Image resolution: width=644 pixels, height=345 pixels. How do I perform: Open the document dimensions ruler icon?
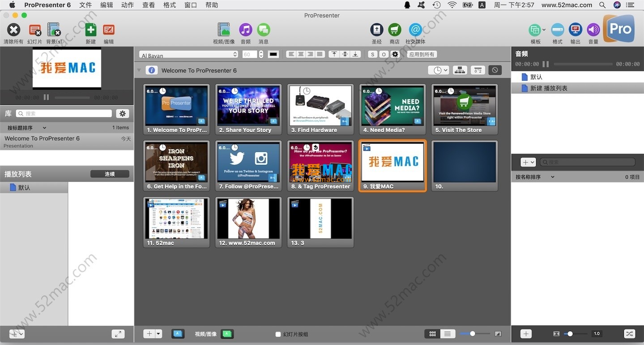pyautogui.click(x=478, y=70)
